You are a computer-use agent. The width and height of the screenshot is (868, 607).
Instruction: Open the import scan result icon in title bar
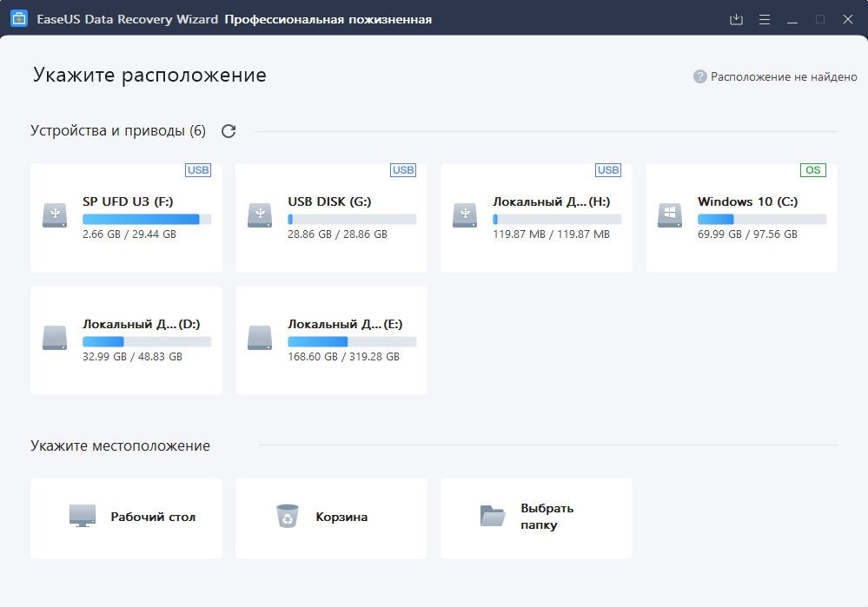[737, 19]
